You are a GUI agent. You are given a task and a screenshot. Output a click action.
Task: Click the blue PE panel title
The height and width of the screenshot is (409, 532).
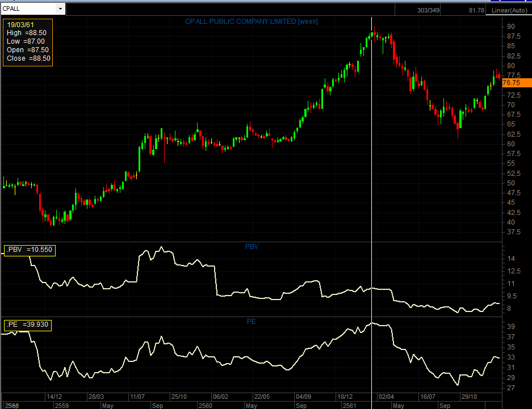(x=252, y=322)
